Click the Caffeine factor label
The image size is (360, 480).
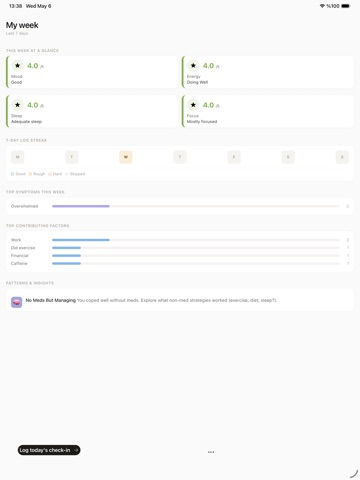pos(19,263)
